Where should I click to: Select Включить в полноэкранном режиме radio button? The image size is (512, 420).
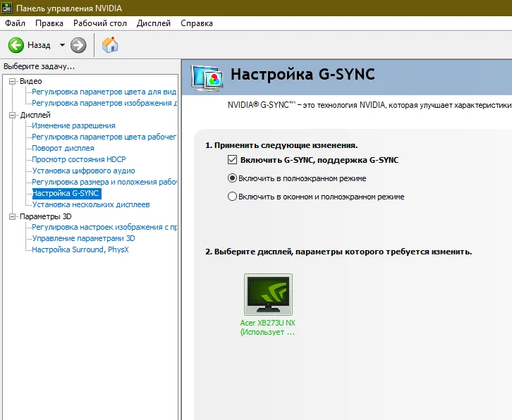click(x=232, y=178)
